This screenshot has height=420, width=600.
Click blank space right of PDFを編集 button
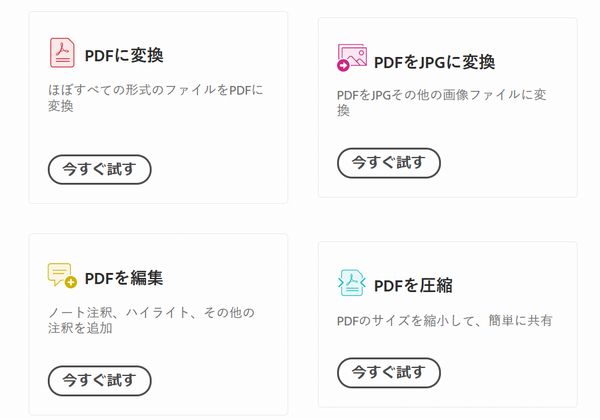click(x=220, y=380)
